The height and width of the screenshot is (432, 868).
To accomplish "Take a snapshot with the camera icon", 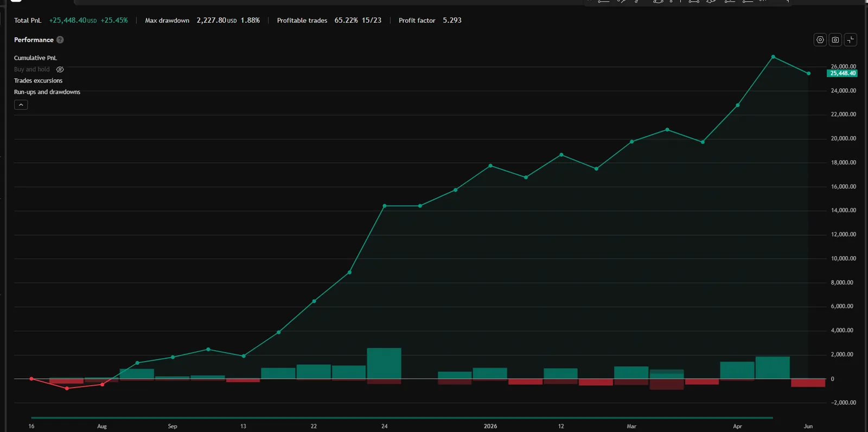I will click(x=835, y=40).
